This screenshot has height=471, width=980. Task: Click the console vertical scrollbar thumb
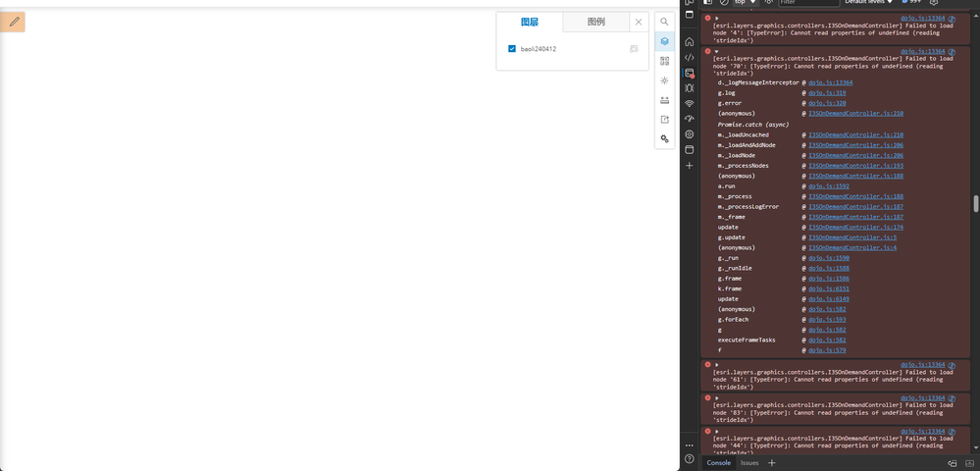976,204
